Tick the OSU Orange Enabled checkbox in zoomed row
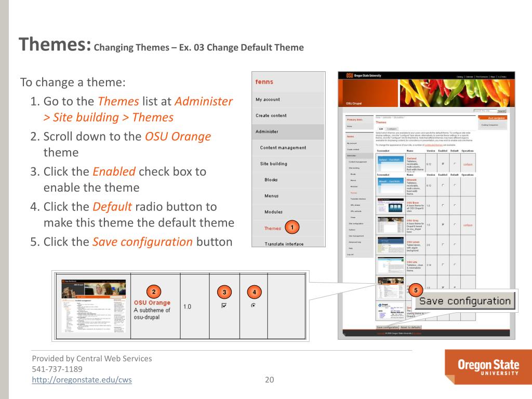This screenshot has height=399, width=532. click(224, 305)
